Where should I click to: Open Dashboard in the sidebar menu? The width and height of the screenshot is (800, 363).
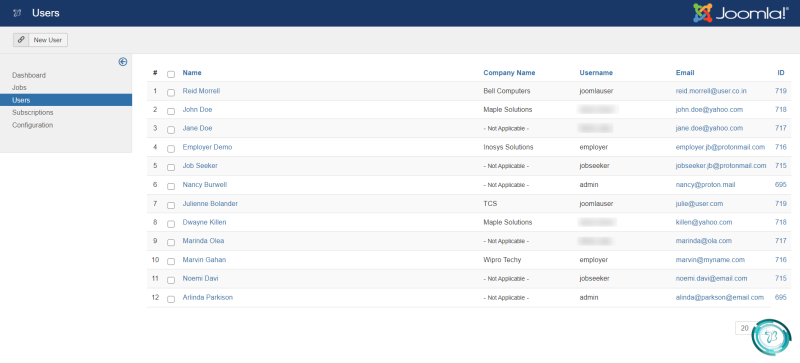click(29, 76)
